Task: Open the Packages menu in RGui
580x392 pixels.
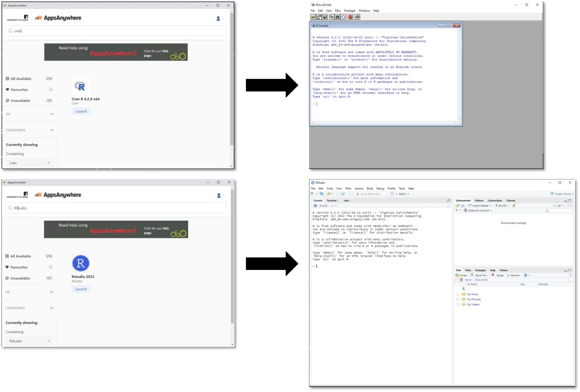Action: tap(349, 11)
